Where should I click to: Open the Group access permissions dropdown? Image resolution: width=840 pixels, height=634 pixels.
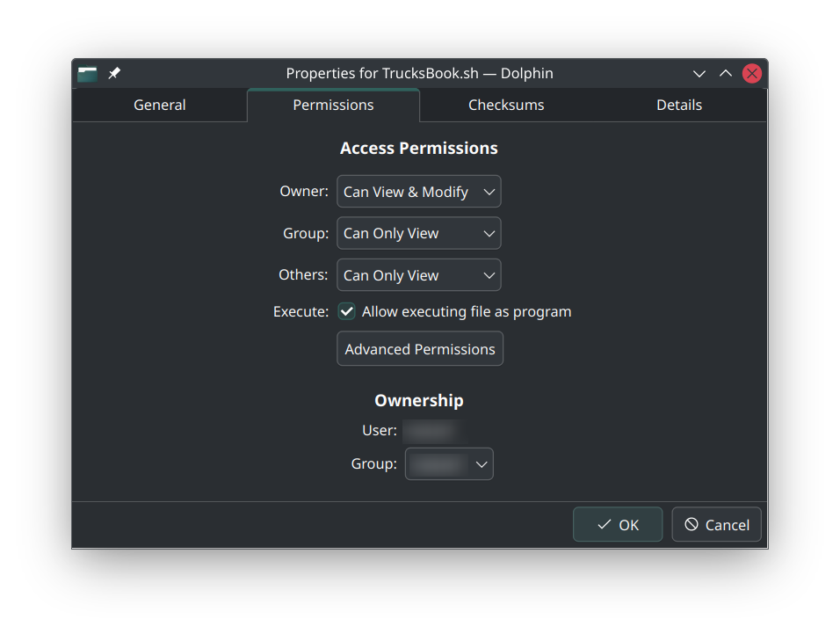(x=418, y=234)
